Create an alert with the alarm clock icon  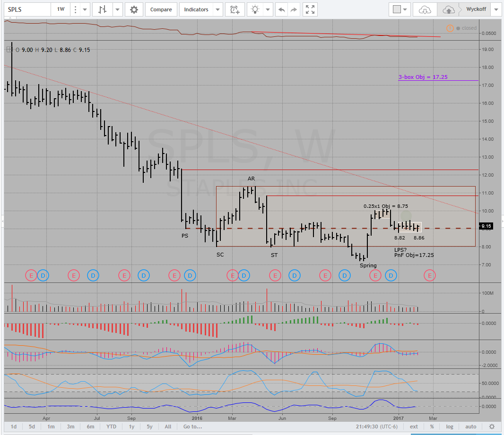tap(235, 9)
